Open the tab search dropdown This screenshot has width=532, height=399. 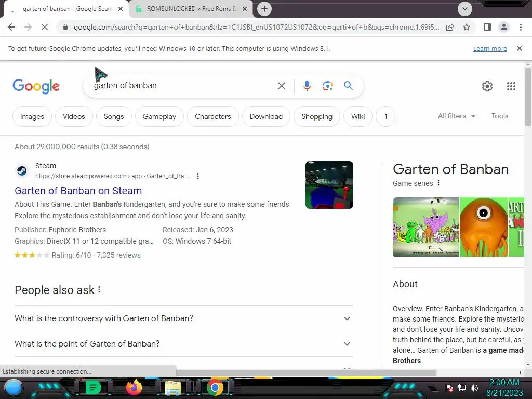(x=465, y=9)
